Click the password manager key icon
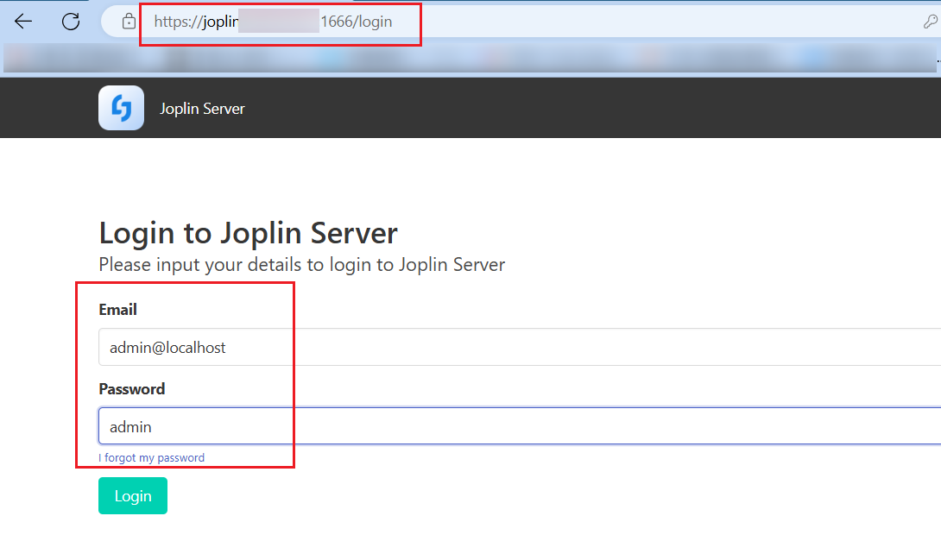 coord(930,22)
